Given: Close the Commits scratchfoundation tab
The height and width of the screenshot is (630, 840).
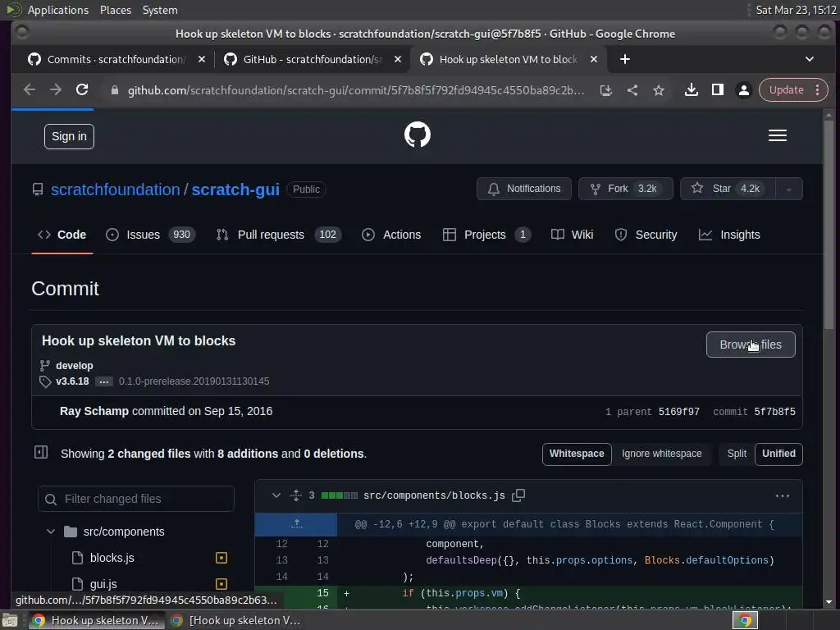Looking at the screenshot, I should [x=202, y=59].
